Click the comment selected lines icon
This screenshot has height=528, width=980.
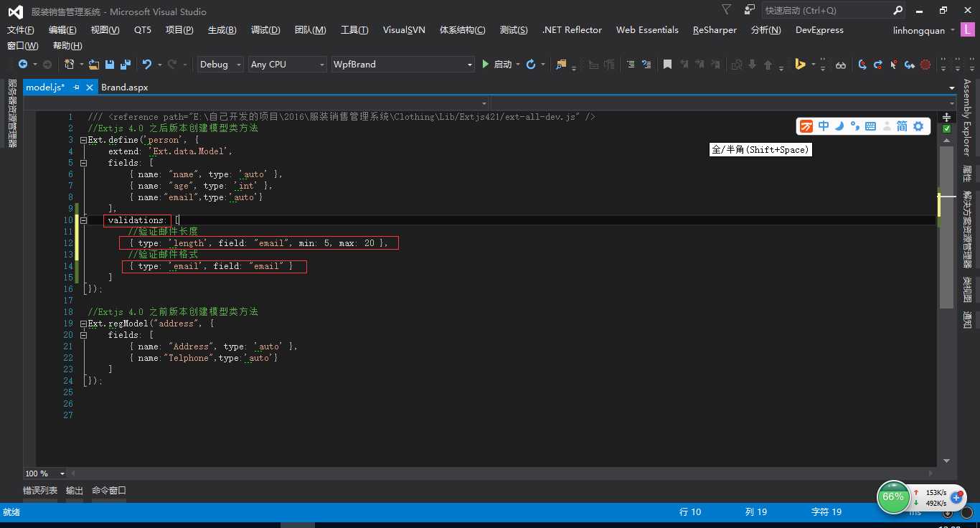631,65
